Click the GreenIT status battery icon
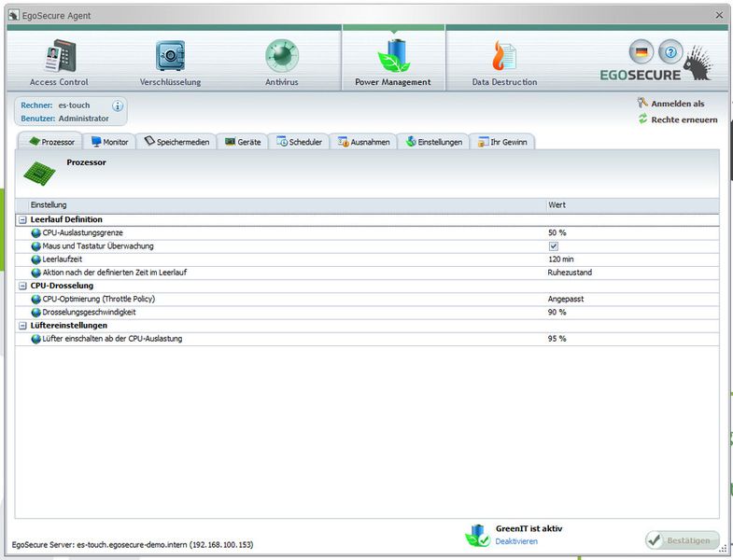 [477, 536]
